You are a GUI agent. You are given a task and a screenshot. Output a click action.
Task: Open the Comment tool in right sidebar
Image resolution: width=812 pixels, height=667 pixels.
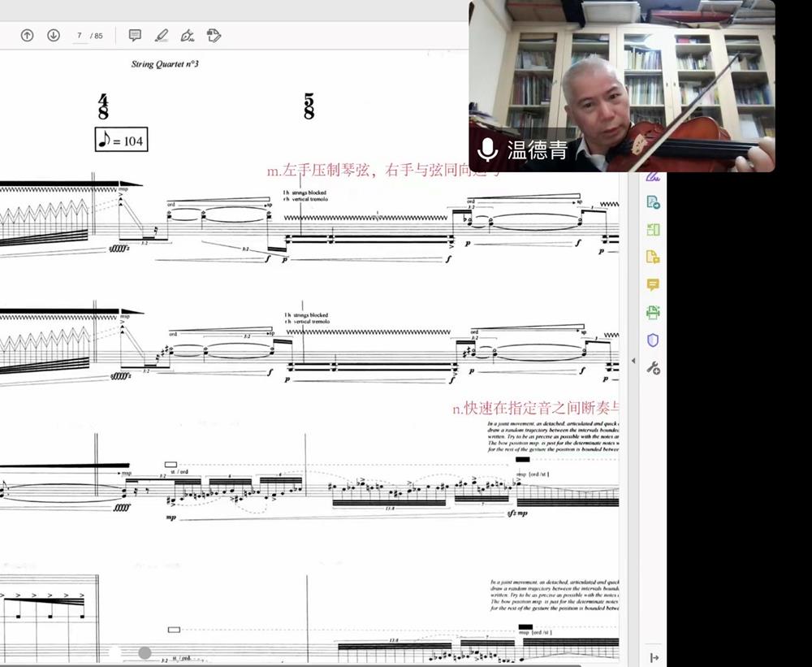pyautogui.click(x=653, y=285)
